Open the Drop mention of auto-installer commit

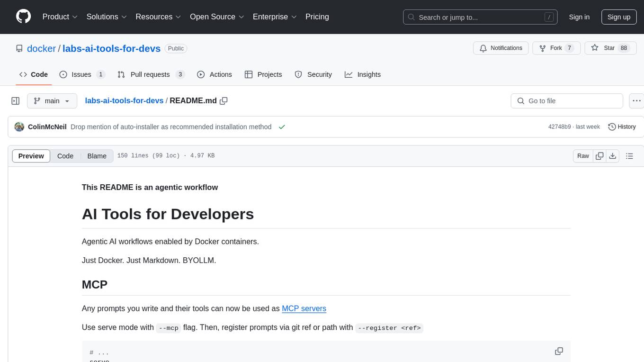(171, 127)
